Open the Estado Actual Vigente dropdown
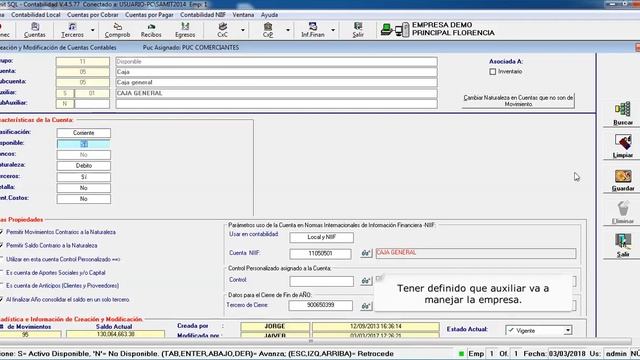The height and width of the screenshot is (360, 640). pos(568,330)
